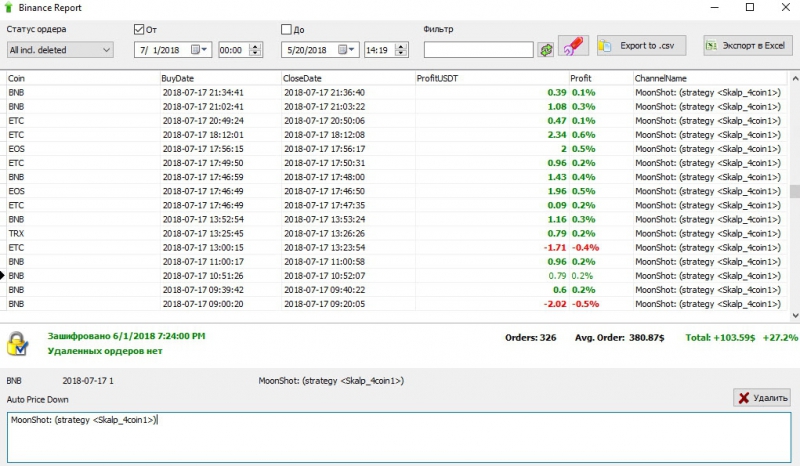The image size is (800, 466).
Task: Select the BNB row bought 11:00:17
Action: pyautogui.click(x=396, y=262)
